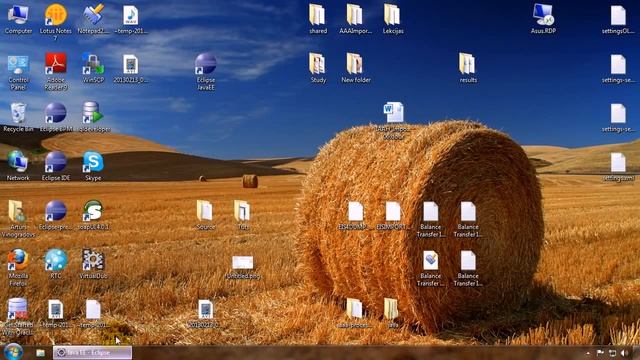This screenshot has width=640, height=360.
Task: Open Action Center flag in tray
Action: (600, 353)
